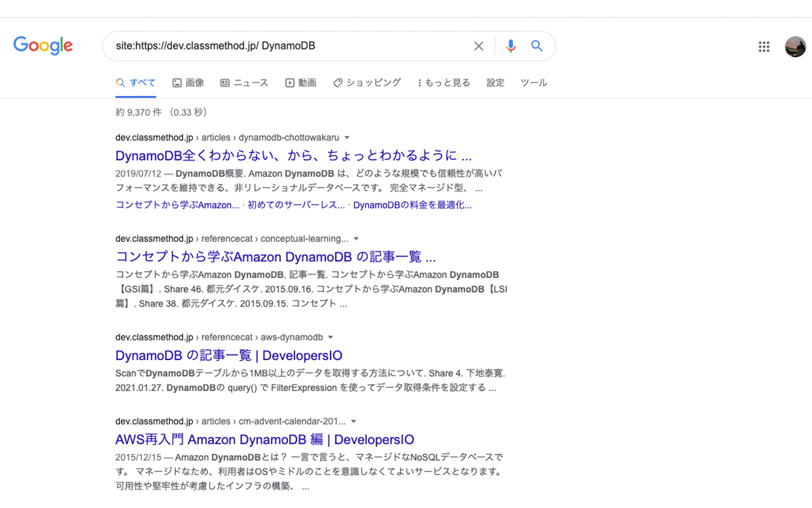Switch to 画像 tab

[188, 83]
